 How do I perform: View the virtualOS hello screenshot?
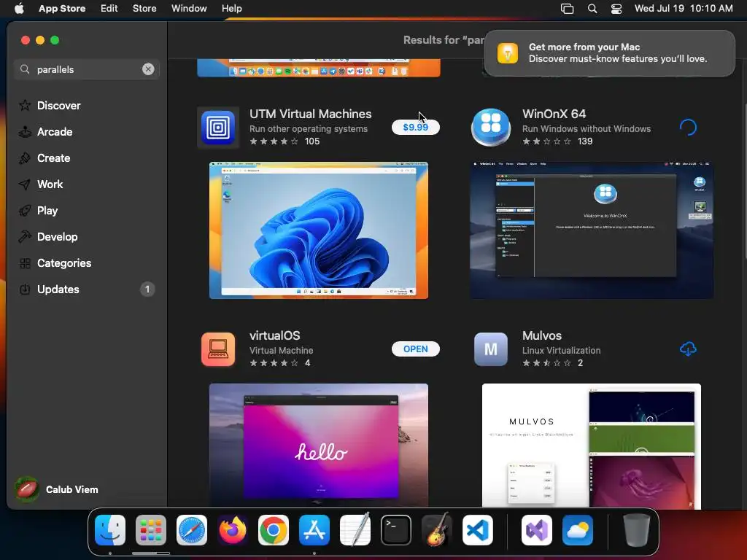(319, 446)
